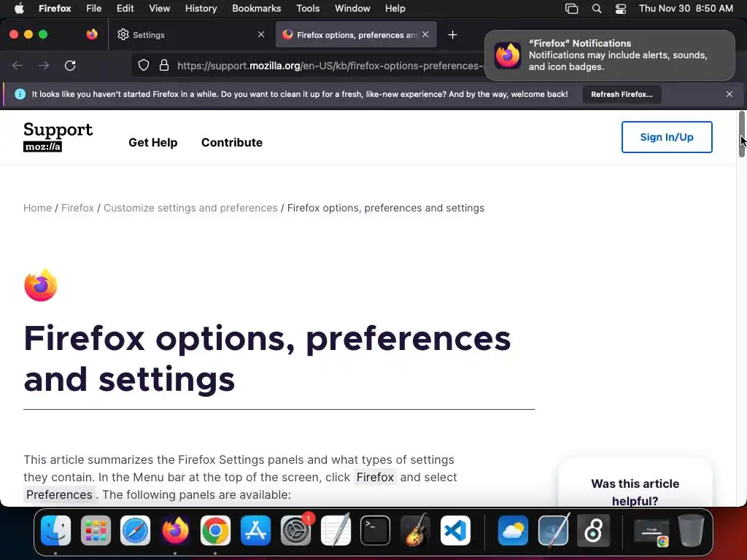Image resolution: width=747 pixels, height=560 pixels.
Task: Follow the Firefox breadcrumb link
Action: coord(77,208)
